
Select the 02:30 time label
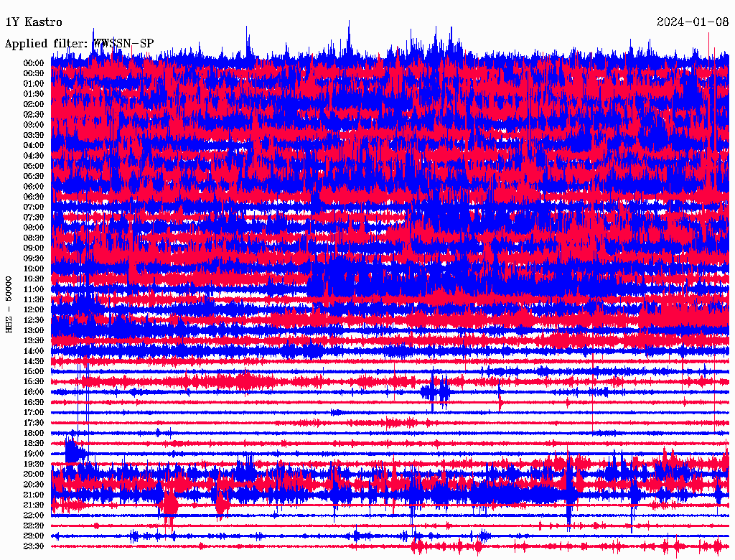click(x=34, y=115)
